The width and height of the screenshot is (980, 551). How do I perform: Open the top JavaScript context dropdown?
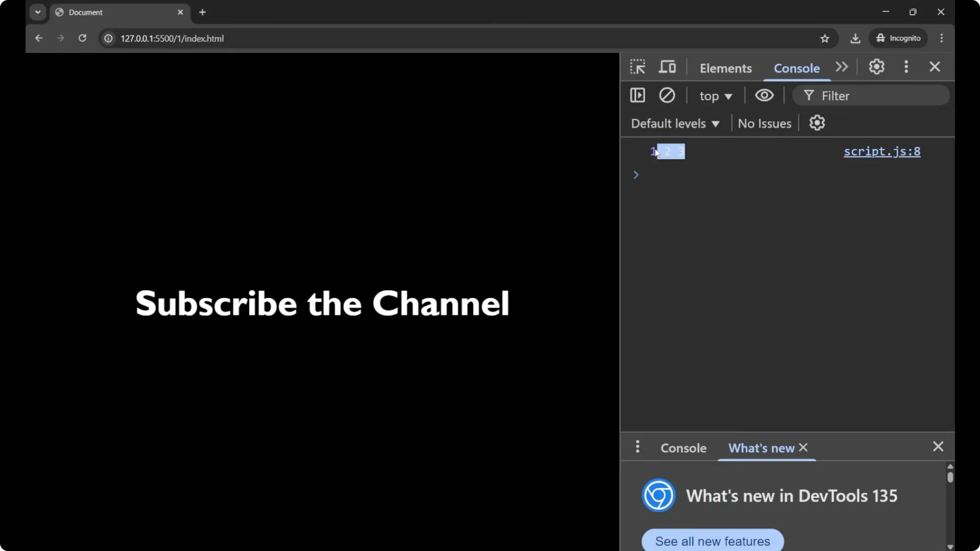pyautogui.click(x=715, y=96)
